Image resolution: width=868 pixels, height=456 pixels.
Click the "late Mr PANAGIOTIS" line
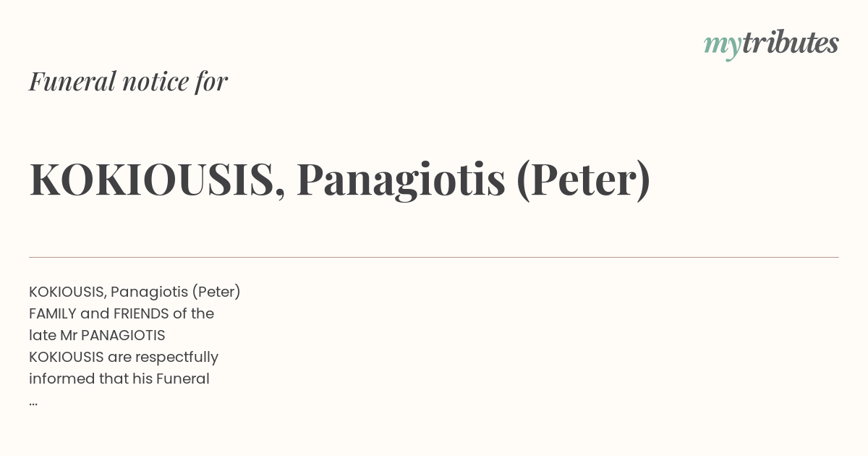(97, 335)
